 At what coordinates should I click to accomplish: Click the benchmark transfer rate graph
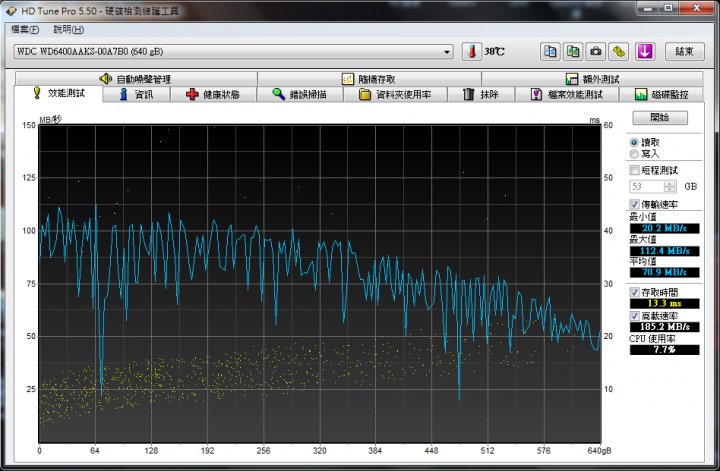coord(320,284)
